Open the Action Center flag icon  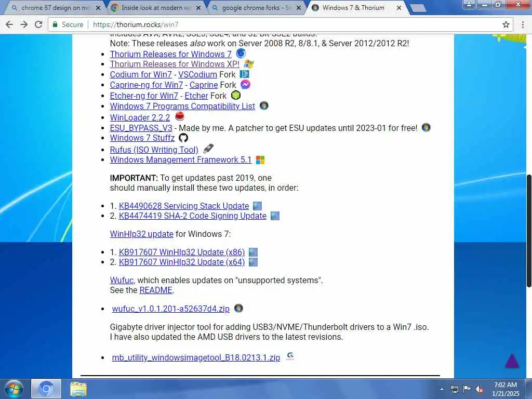pyautogui.click(x=467, y=389)
